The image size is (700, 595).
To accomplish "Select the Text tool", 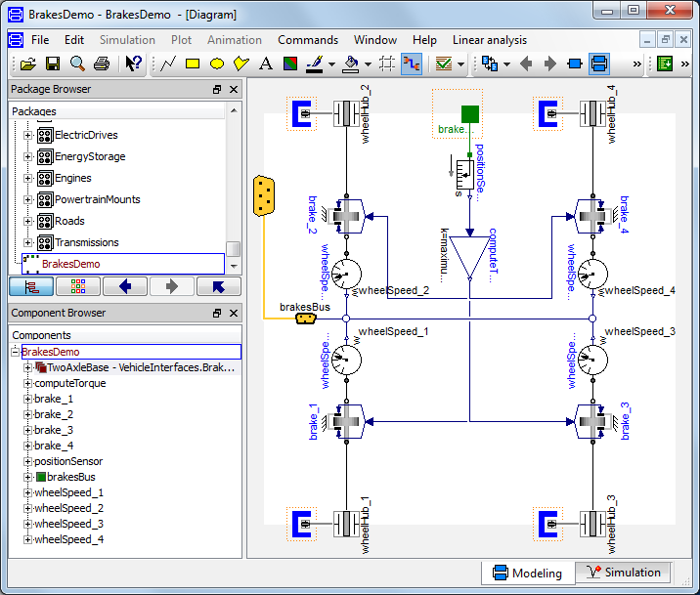I will 265,64.
